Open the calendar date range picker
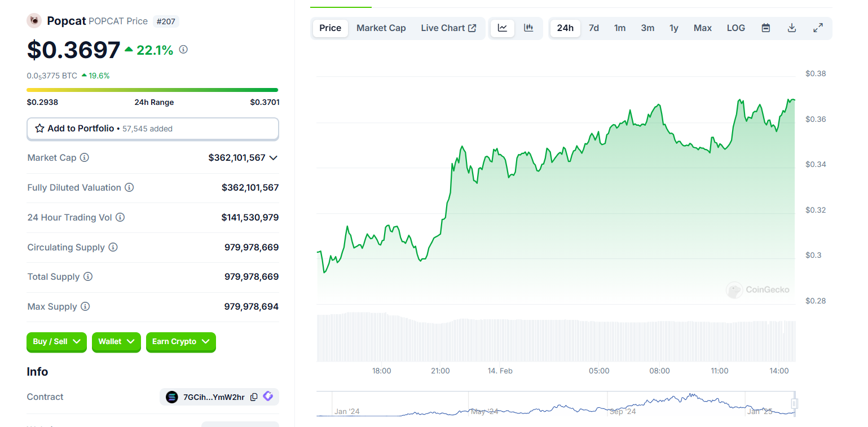The image size is (868, 427). 766,28
